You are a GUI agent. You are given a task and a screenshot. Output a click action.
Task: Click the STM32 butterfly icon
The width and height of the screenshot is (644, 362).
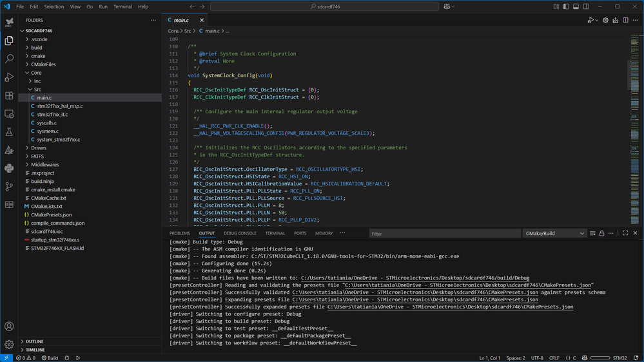click(x=9, y=22)
